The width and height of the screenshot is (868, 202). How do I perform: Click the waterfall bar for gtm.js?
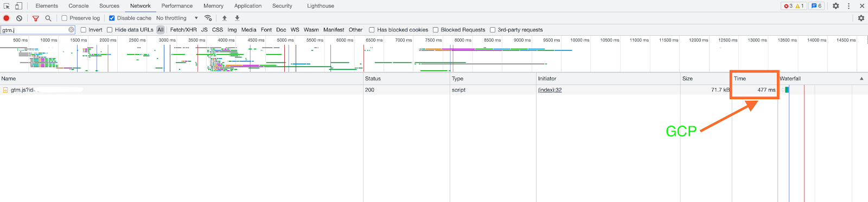click(787, 90)
